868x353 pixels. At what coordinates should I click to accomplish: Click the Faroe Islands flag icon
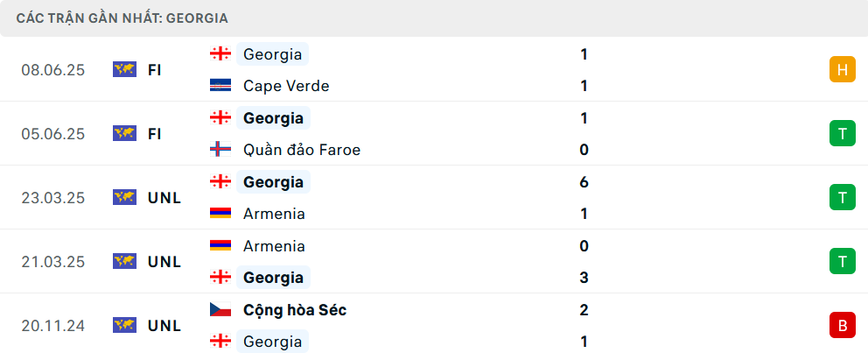coord(220,150)
